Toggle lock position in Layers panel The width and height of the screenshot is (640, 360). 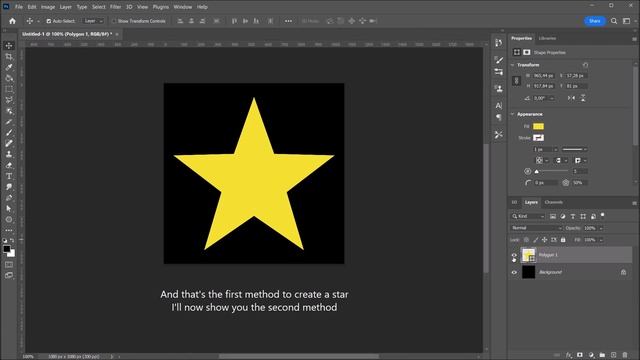544,240
